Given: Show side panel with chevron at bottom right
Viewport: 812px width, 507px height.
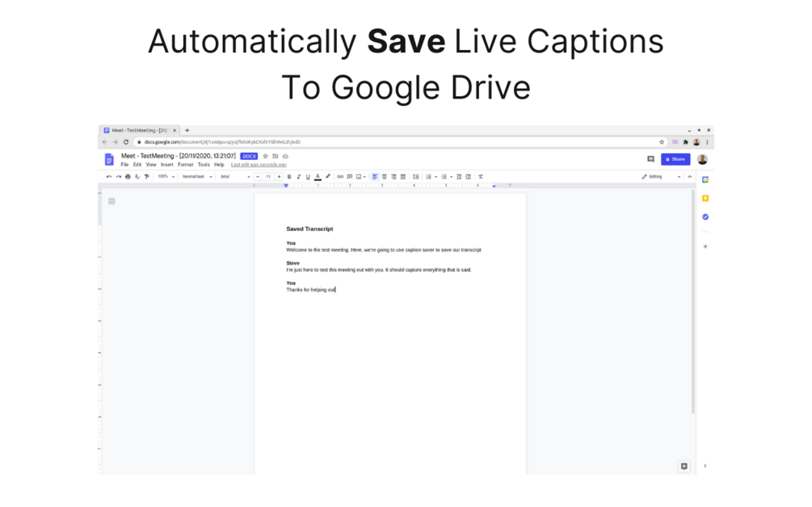Looking at the screenshot, I should click(705, 466).
